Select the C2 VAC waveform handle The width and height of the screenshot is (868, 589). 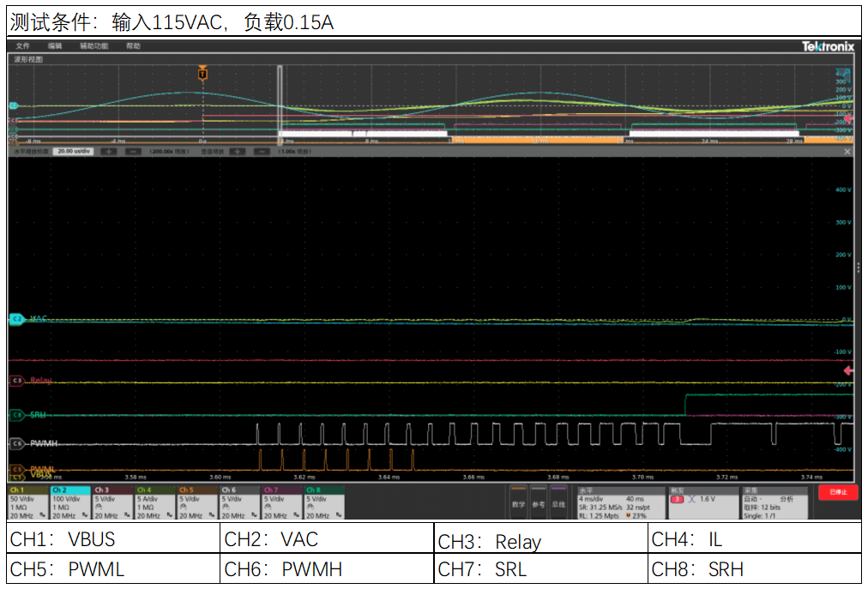pos(16,320)
